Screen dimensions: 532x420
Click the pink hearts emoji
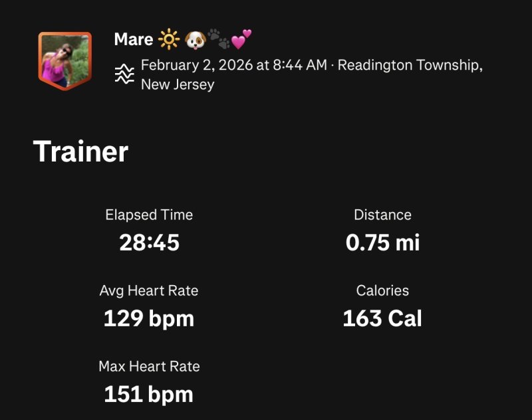pyautogui.click(x=241, y=39)
